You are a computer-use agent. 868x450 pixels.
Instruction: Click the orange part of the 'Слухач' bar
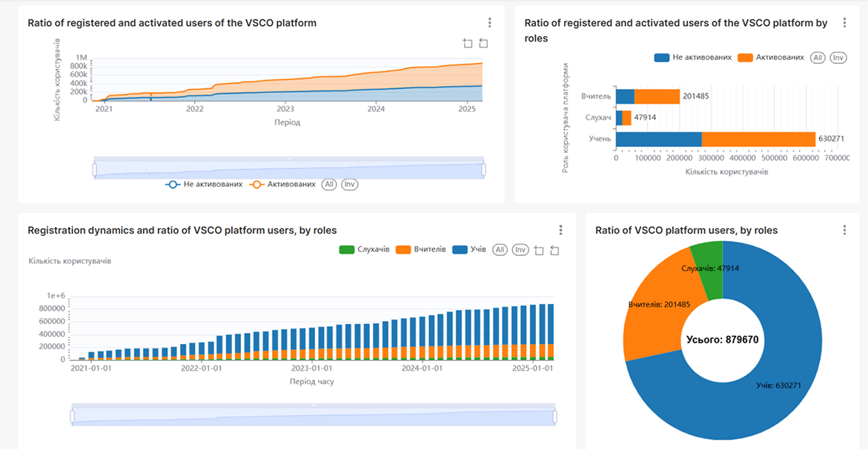626,118
